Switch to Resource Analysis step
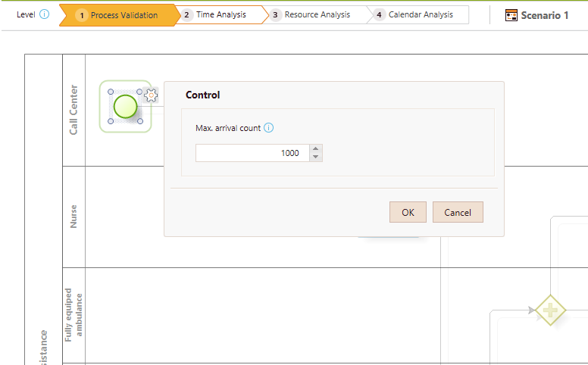This screenshot has height=365, width=588. 317,14
